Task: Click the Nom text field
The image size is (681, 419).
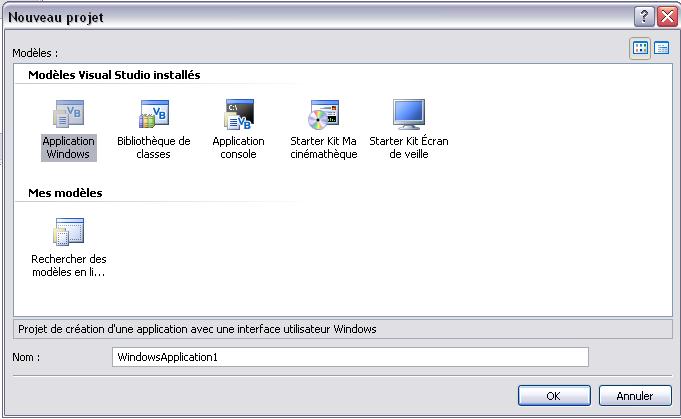Action: pyautogui.click(x=350, y=357)
